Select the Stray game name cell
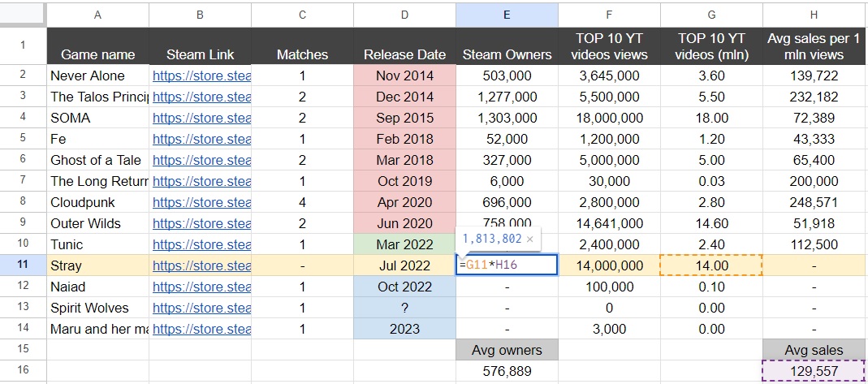Image resolution: width=868 pixels, height=384 pixels. 97,265
